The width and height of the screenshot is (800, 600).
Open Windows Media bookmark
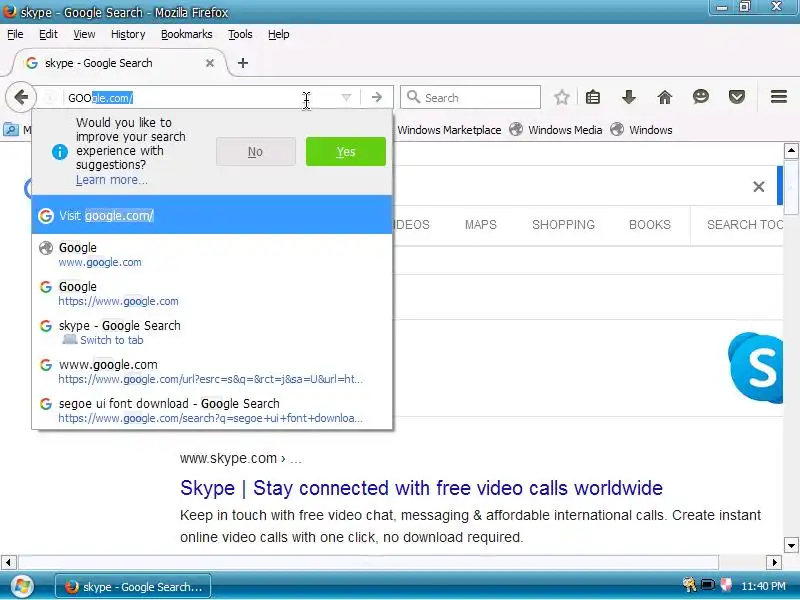tap(556, 130)
